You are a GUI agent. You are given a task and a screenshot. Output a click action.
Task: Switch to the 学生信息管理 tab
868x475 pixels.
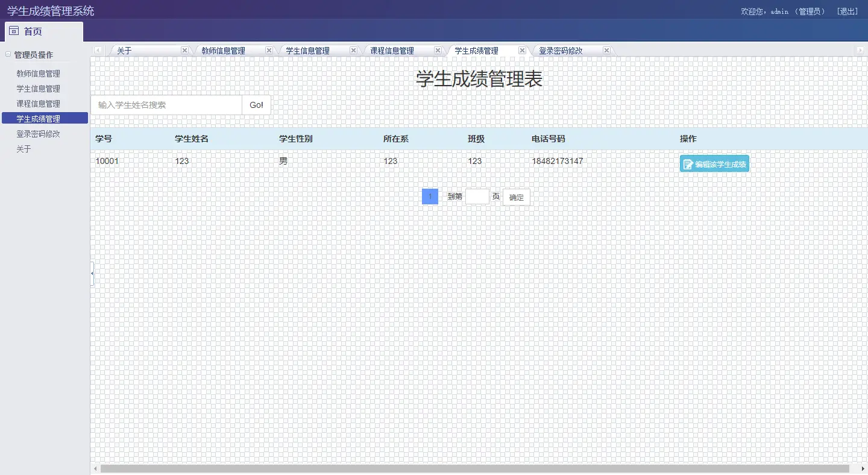309,50
